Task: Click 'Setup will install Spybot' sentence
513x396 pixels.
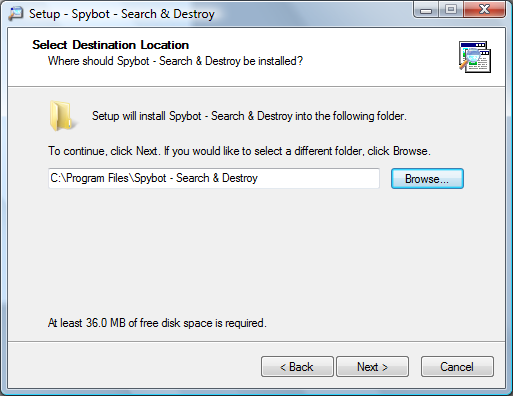Action: 249,116
